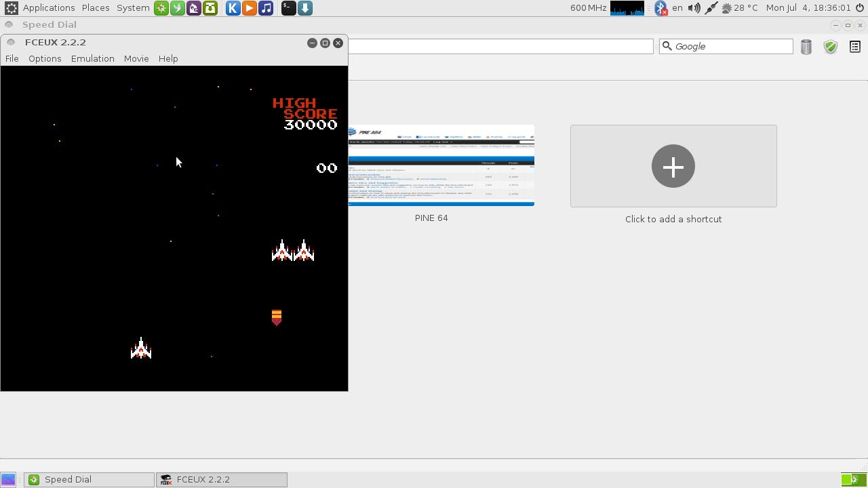Open the green shield security icon
The image size is (868, 488).
tap(830, 47)
